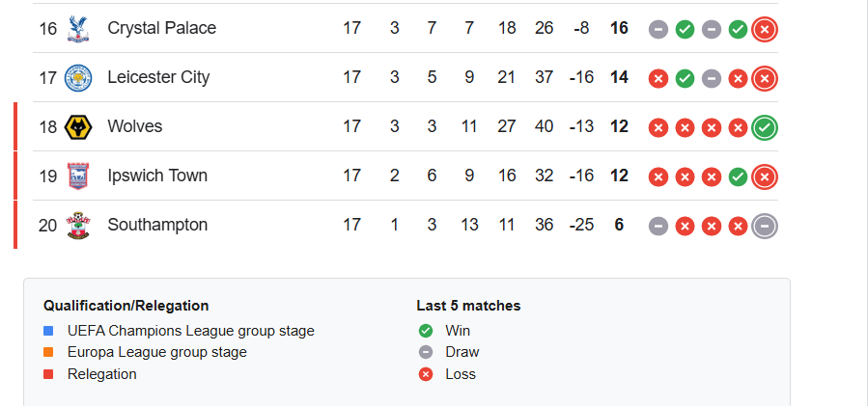Click the Southampton club crest

point(77,226)
